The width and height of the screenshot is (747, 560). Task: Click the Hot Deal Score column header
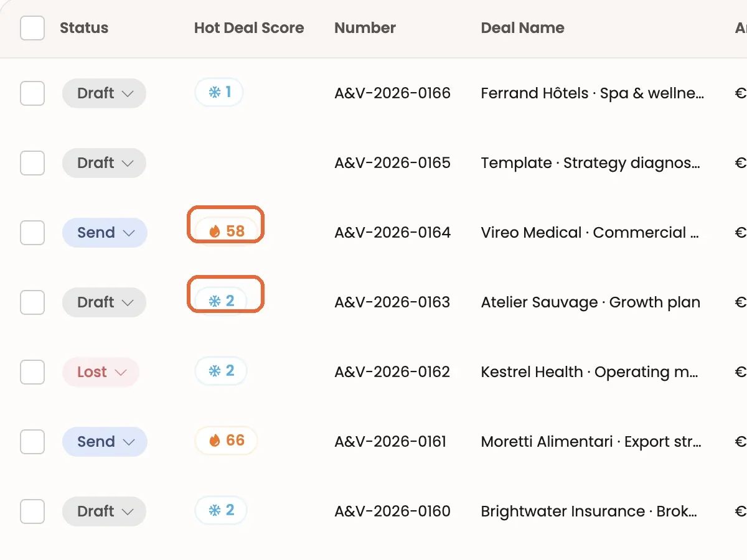249,28
